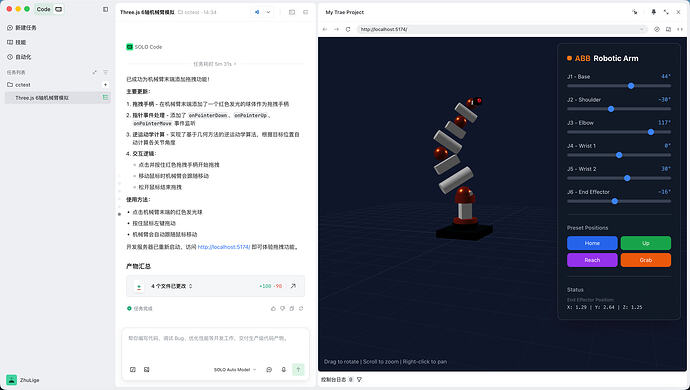Click the red drag handle sphere on arm tip

[479, 101]
